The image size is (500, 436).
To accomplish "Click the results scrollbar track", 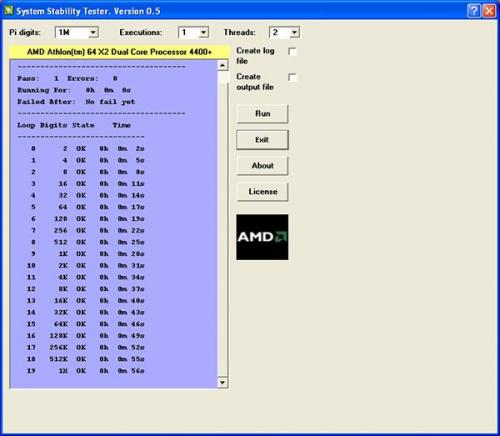I will click(222, 223).
